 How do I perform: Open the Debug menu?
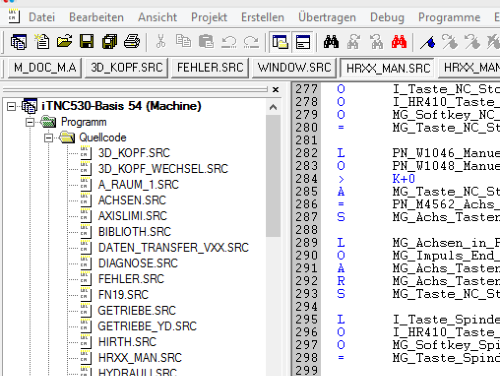coord(387,17)
